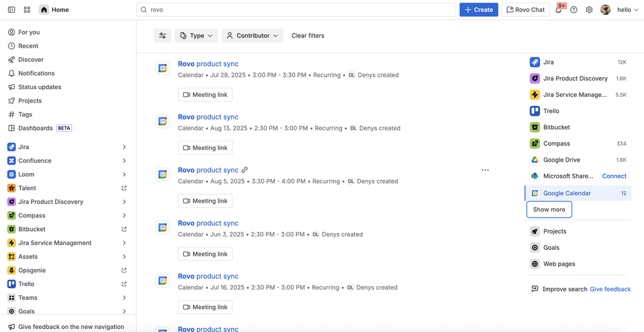
Task: Click the user avatar photo
Action: coord(605,10)
